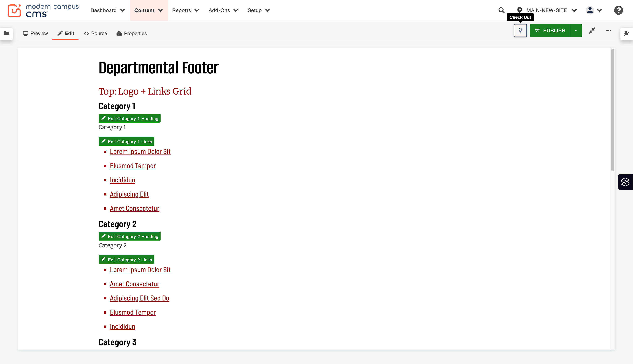Open the MAIN-NEW-SITE site switcher
Screen dimensions: 633x364
[551, 10]
